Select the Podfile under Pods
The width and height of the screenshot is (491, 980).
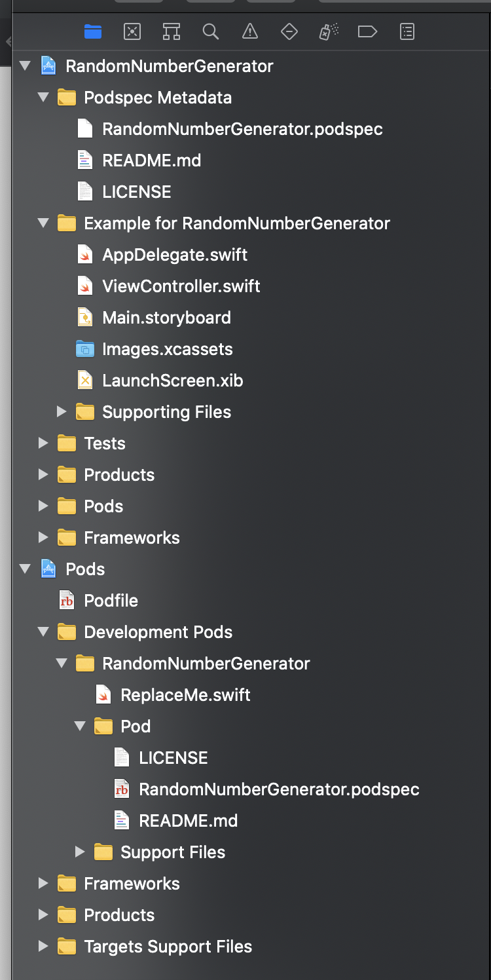pos(111,601)
